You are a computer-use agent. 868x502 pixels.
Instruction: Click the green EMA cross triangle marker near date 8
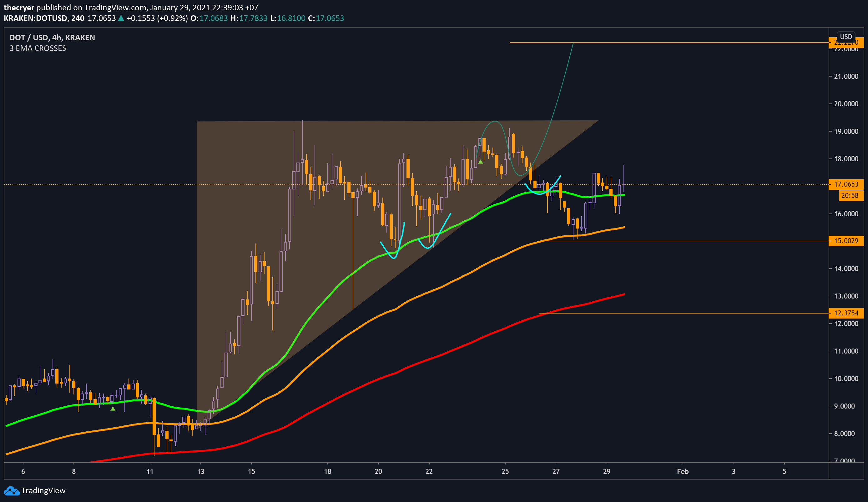pyautogui.click(x=113, y=409)
